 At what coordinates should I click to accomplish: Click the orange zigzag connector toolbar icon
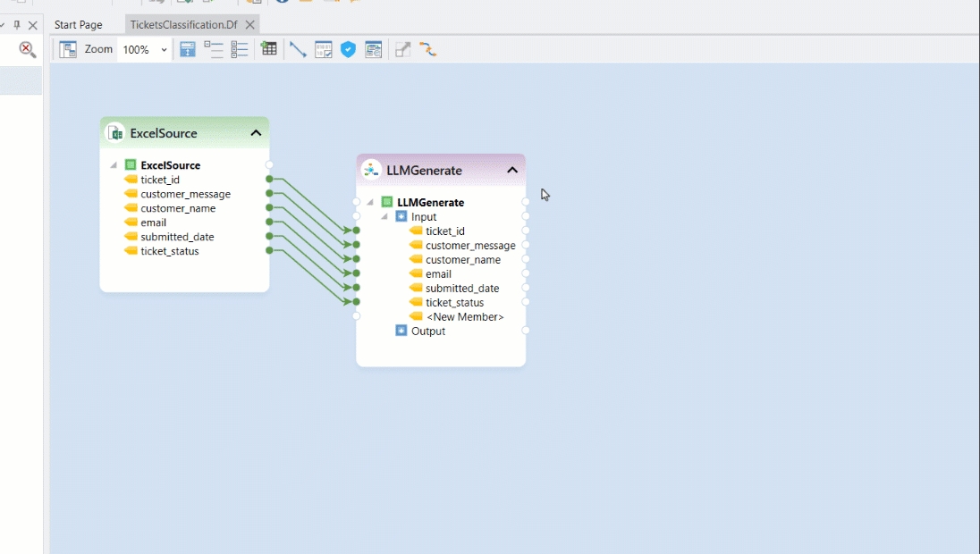click(x=428, y=50)
